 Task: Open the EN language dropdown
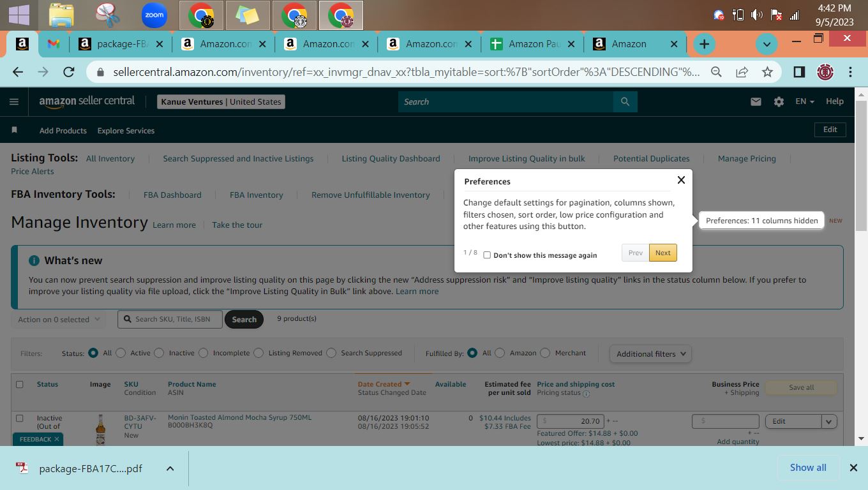pos(804,101)
